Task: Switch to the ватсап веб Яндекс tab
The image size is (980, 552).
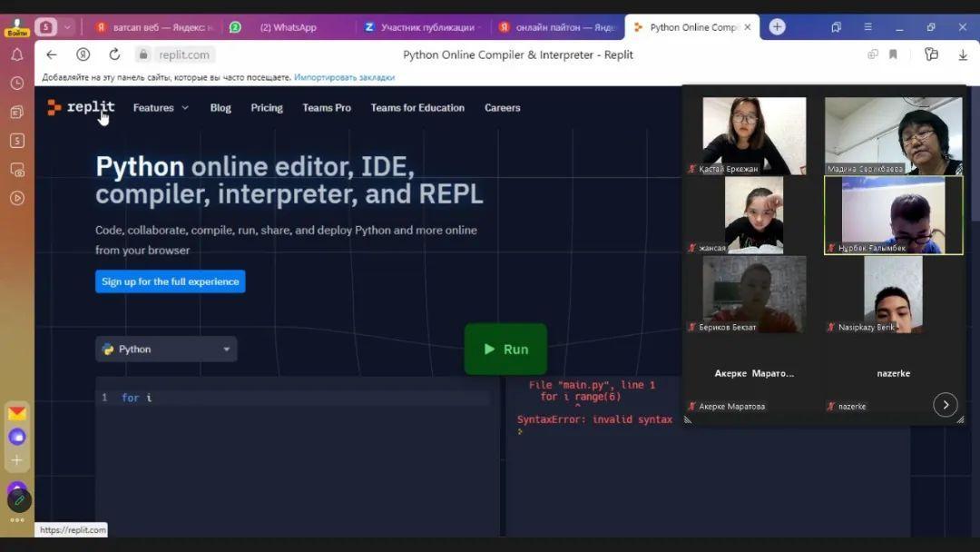Action: (x=156, y=27)
